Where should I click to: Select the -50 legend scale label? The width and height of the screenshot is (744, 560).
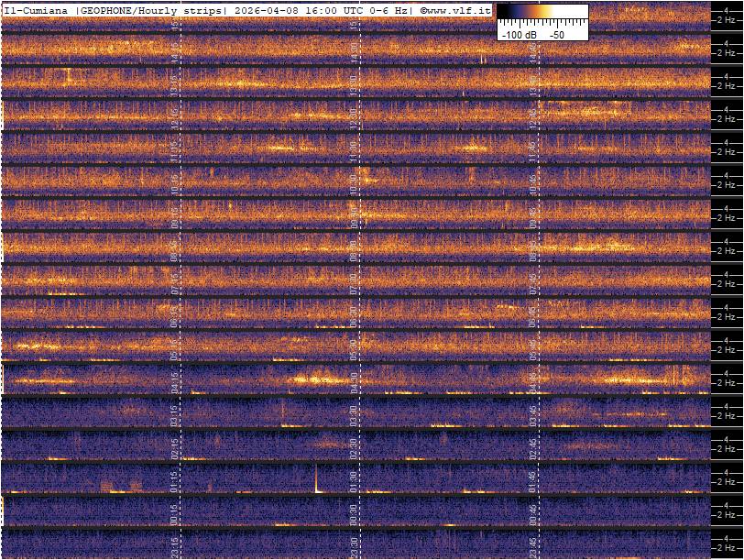[x=557, y=34]
